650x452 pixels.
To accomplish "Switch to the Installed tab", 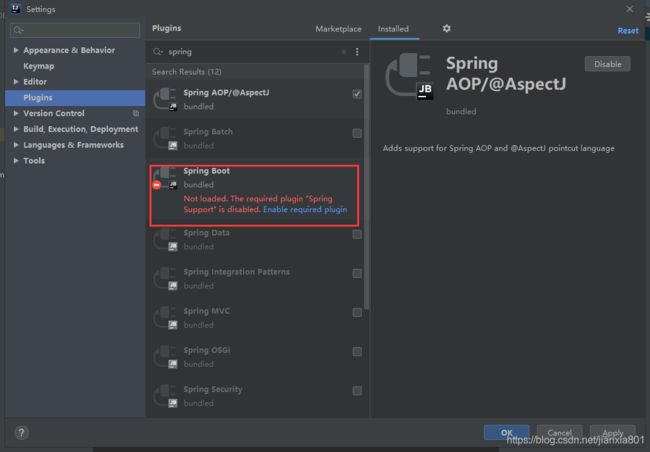I will click(x=393, y=29).
